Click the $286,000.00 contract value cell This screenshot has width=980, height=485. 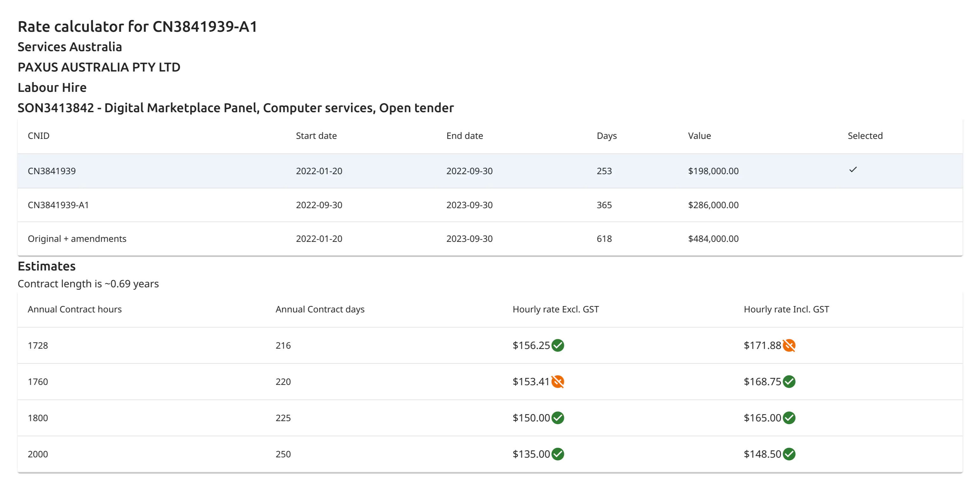point(713,205)
